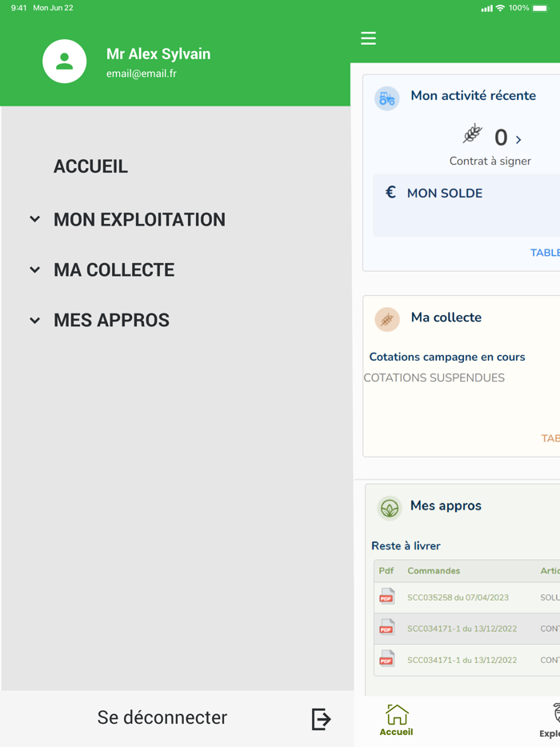
Task: Click the COTATIONS SUSPENDUES text
Action: pos(434,377)
